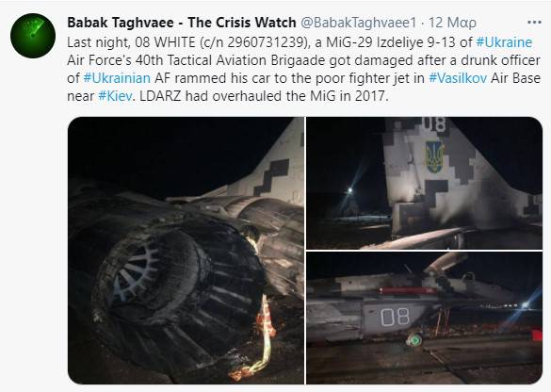Screen dimensions: 551x392
Task: Open the three-dot more options menu
Action: click(x=534, y=23)
